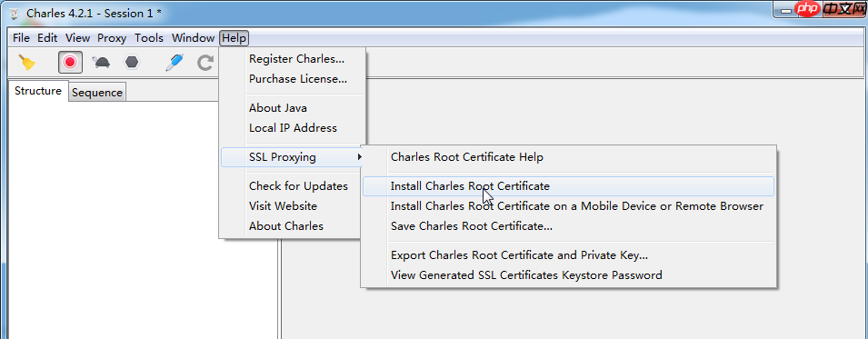Choose Save Charles Root Certificate...
The image size is (868, 339).
coord(569,226)
